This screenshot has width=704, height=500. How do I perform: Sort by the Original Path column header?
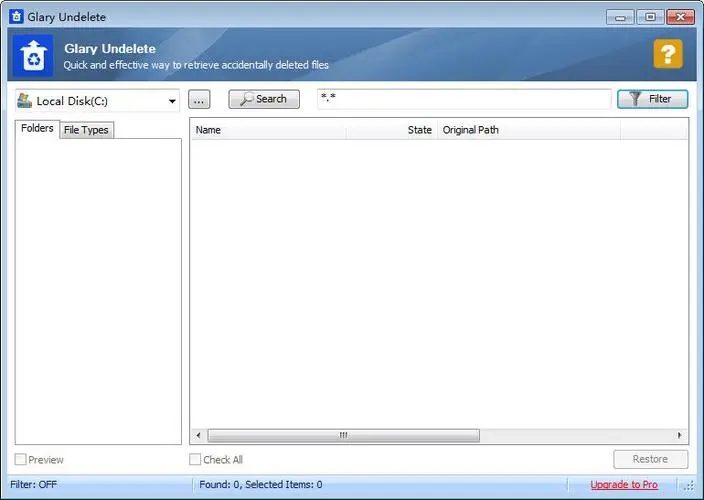tap(529, 130)
